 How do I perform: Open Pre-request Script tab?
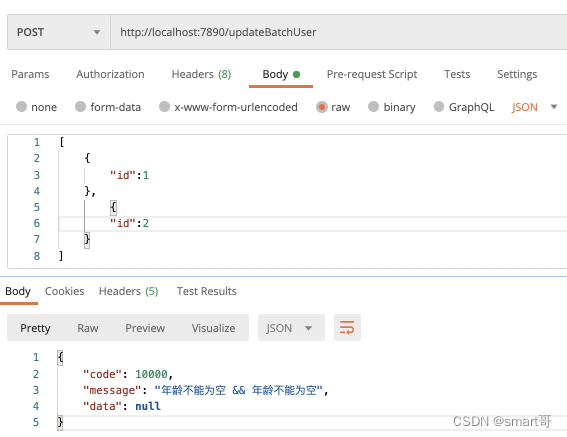click(372, 74)
